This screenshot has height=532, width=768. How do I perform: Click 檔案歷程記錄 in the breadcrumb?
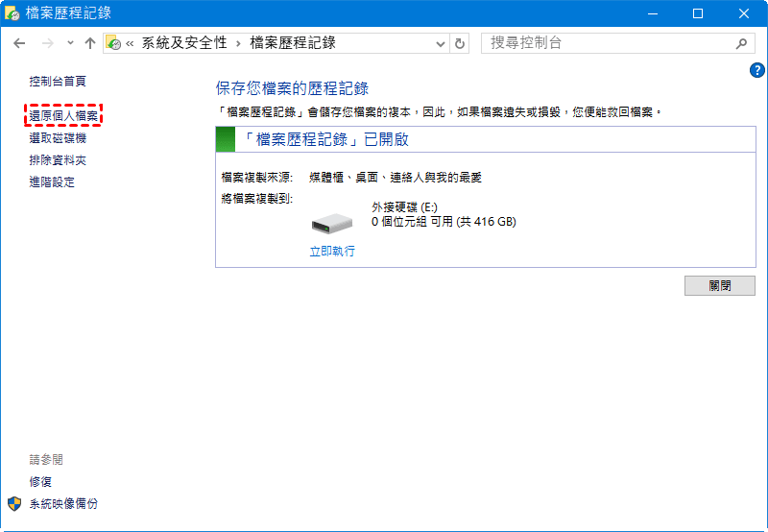pos(293,43)
